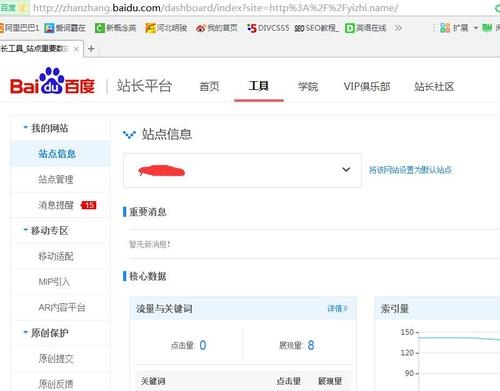Image resolution: width=500 pixels, height=391 pixels.
Task: Click the 索引量 chart line
Action: pos(460,338)
